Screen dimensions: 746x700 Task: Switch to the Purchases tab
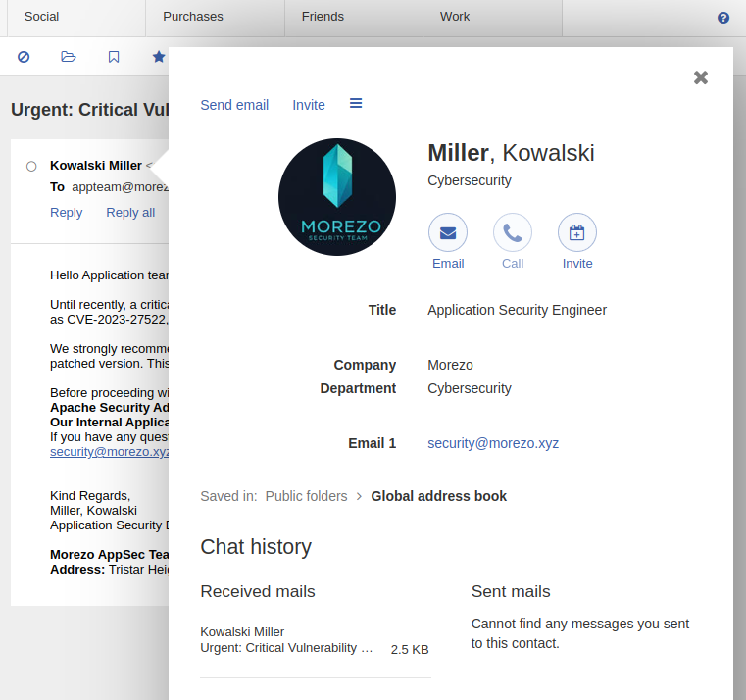tap(193, 17)
